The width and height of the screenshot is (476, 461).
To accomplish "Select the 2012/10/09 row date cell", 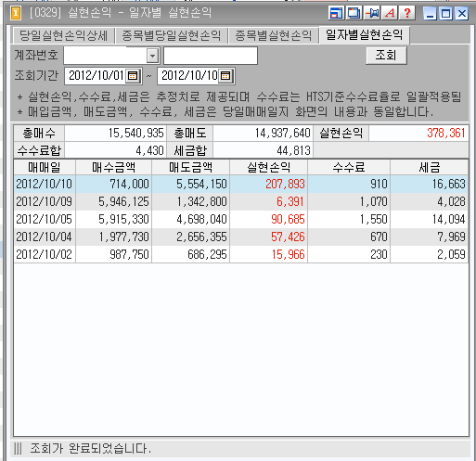I will pyautogui.click(x=45, y=201).
